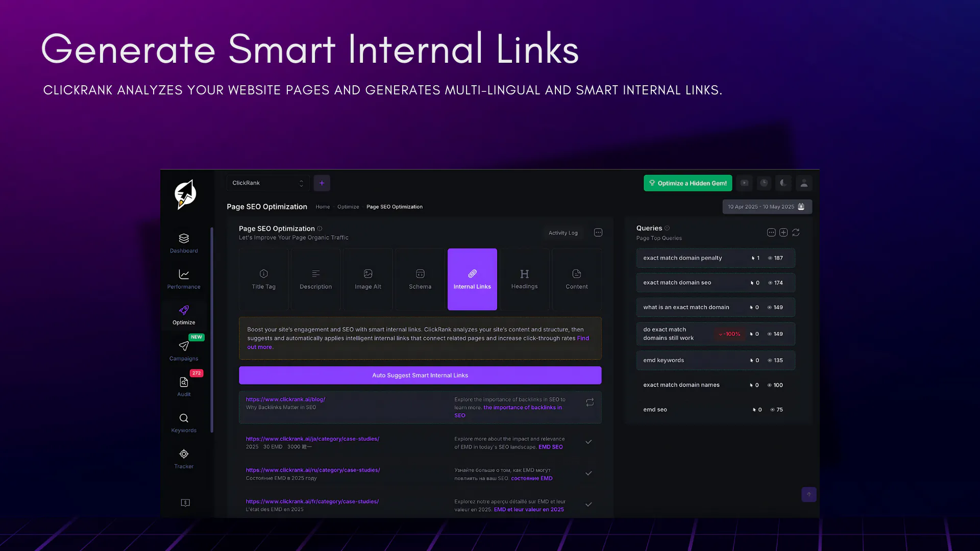Open the video tutorial icon in header
This screenshot has width=980, height=551.
click(745, 183)
